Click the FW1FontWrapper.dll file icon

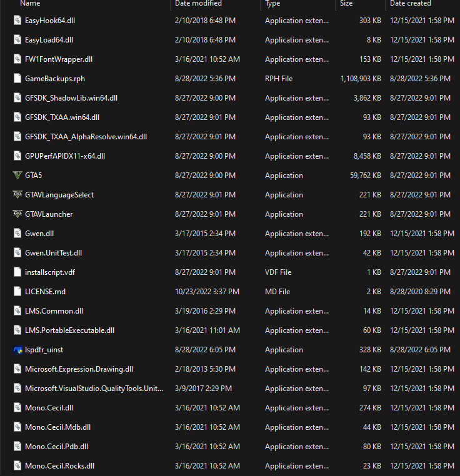17,59
